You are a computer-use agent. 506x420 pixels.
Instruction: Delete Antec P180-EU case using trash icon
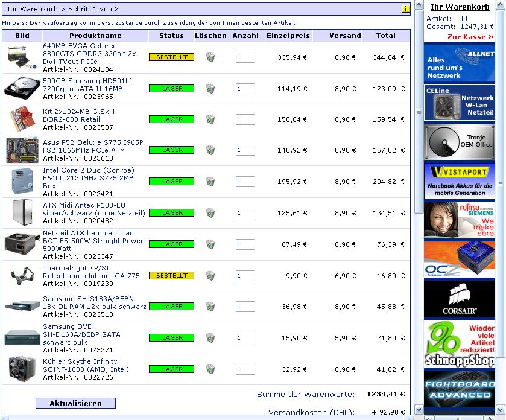pos(210,213)
